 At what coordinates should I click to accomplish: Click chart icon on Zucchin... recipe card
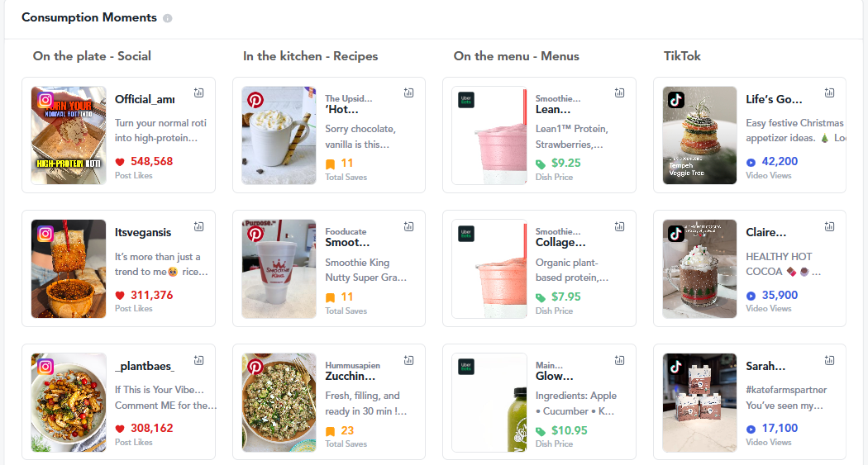click(408, 360)
